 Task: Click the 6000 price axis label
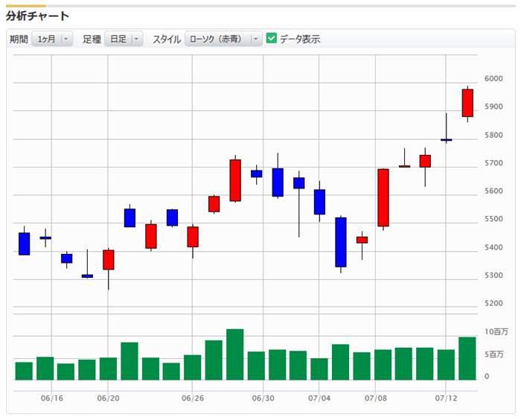[x=493, y=79]
